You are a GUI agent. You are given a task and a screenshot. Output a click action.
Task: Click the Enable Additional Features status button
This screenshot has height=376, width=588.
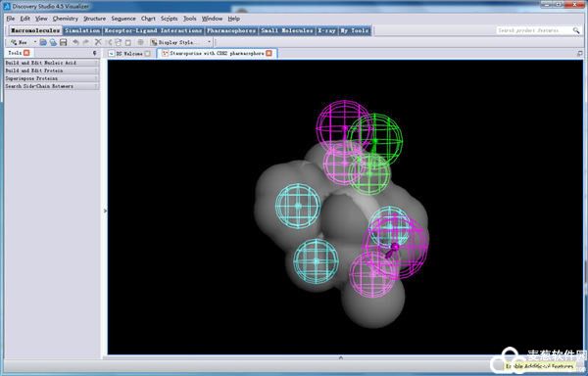coord(539,366)
